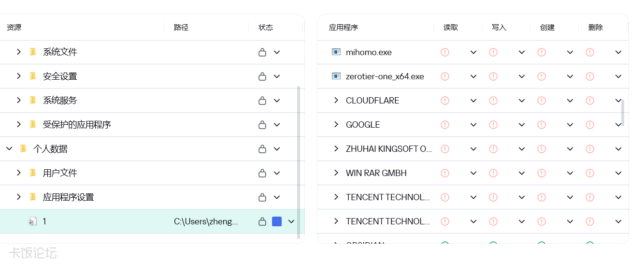Click the 读取 column header
Image resolution: width=644 pixels, height=264 pixels.
pos(451,28)
